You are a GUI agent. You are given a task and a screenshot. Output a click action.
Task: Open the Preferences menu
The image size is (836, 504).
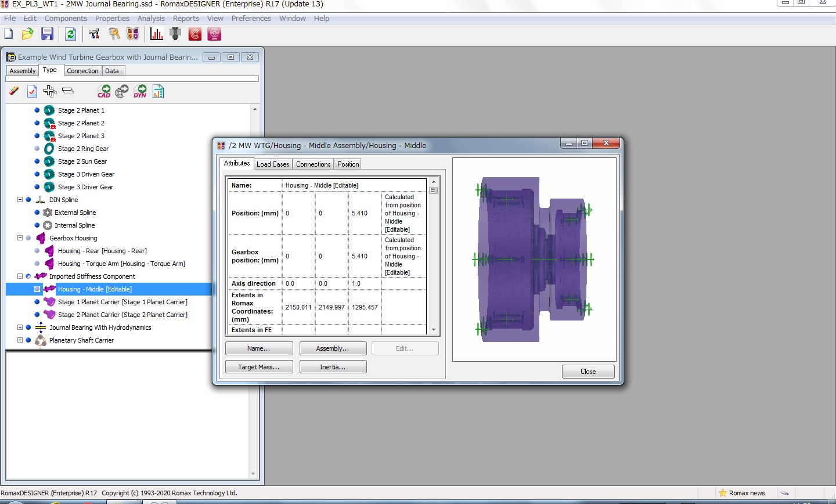pyautogui.click(x=251, y=19)
